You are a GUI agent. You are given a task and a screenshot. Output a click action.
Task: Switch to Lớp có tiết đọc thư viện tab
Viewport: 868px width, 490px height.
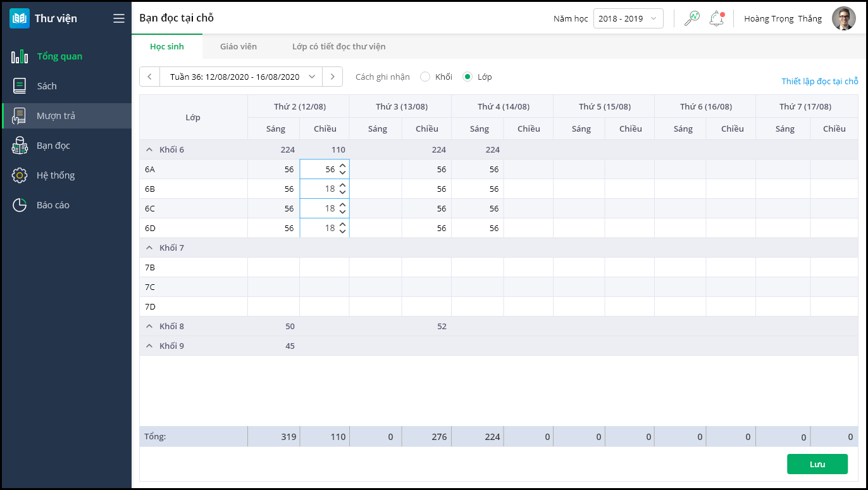point(338,46)
